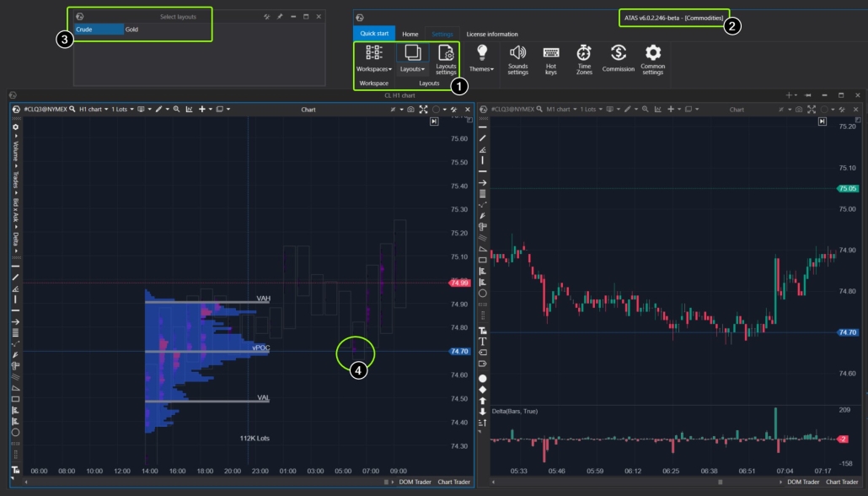Toggle DOM Trader on the H1 chart
Screen dimensions: 868x496
coord(415,482)
